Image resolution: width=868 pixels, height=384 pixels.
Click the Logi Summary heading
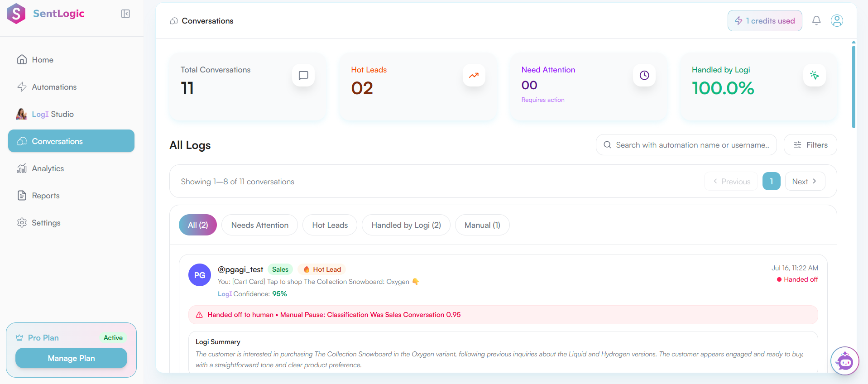[218, 342]
